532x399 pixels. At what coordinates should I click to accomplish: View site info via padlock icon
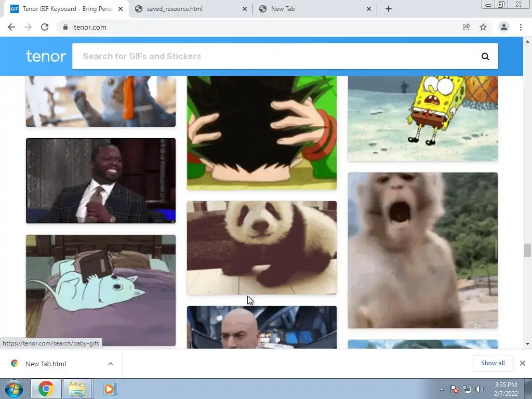pos(65,27)
